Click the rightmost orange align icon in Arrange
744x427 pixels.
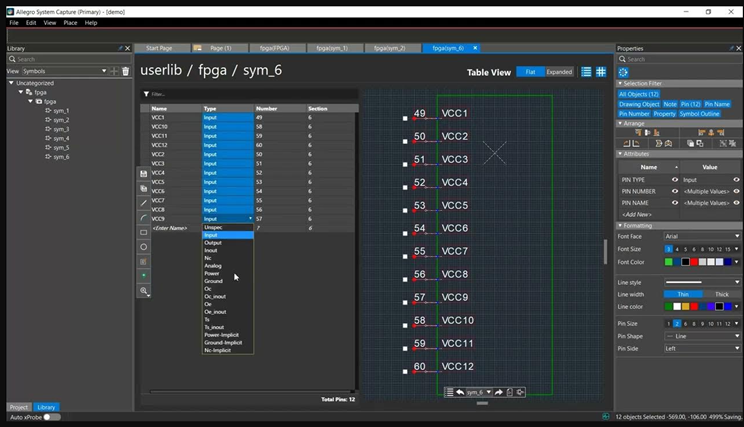point(721,133)
